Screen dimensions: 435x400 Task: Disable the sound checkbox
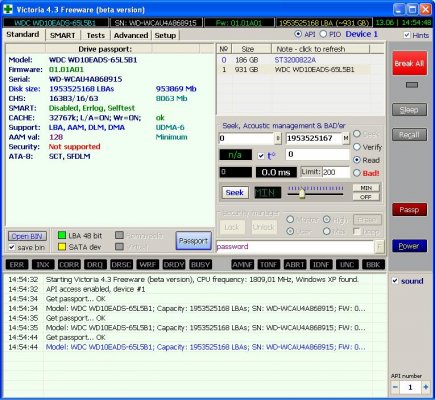pos(395,281)
